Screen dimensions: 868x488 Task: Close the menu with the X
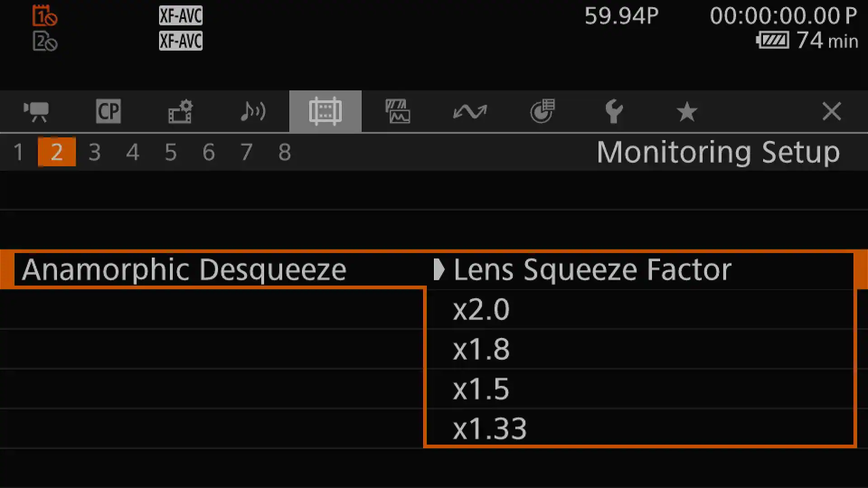(831, 111)
